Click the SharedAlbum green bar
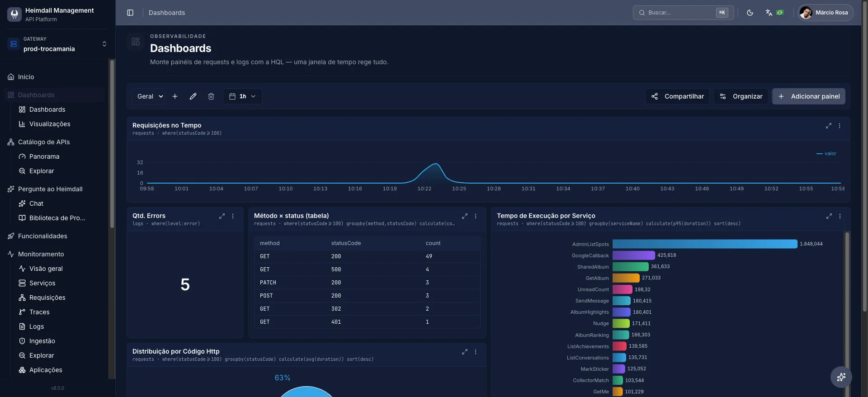The width and height of the screenshot is (868, 397). (x=631, y=267)
